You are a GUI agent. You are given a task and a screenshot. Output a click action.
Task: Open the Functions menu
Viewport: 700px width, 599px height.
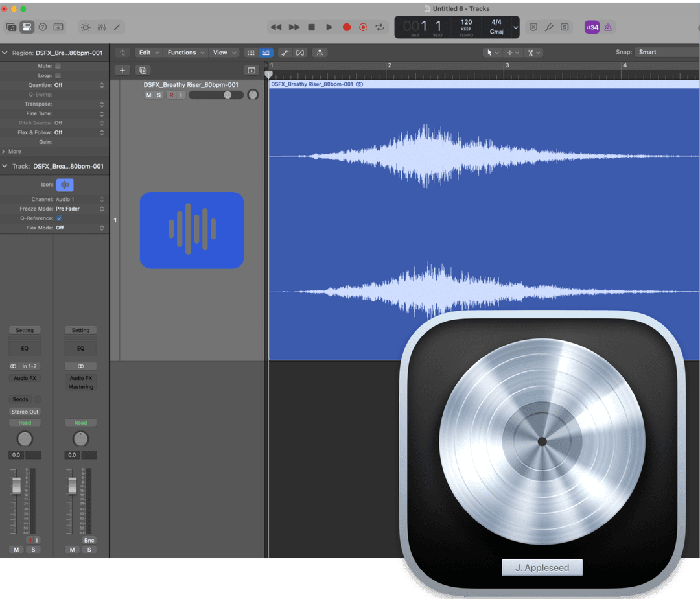click(x=186, y=53)
